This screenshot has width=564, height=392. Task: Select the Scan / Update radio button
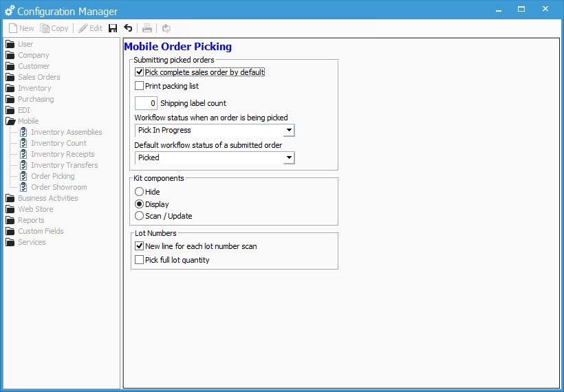pyautogui.click(x=139, y=216)
